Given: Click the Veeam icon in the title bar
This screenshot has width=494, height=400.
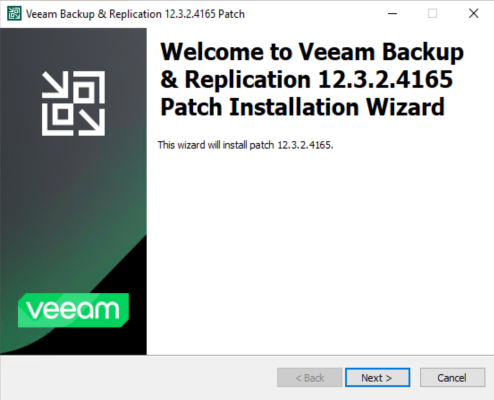Looking at the screenshot, I should click(14, 14).
